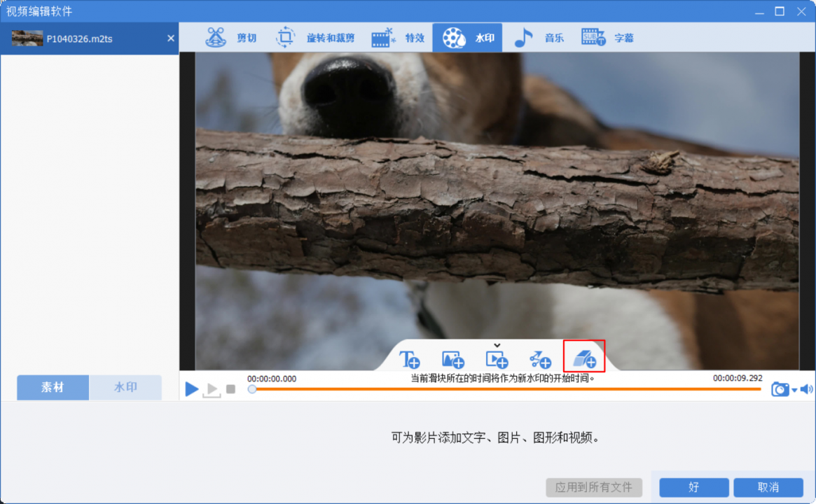Image resolution: width=816 pixels, height=504 pixels.
Task: Click the play-segment button
Action: tap(212, 390)
